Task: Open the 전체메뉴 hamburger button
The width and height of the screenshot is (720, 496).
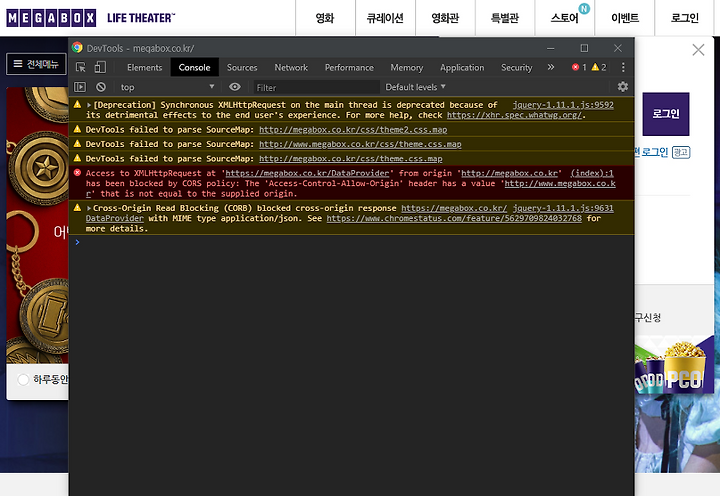Action: [x=36, y=64]
